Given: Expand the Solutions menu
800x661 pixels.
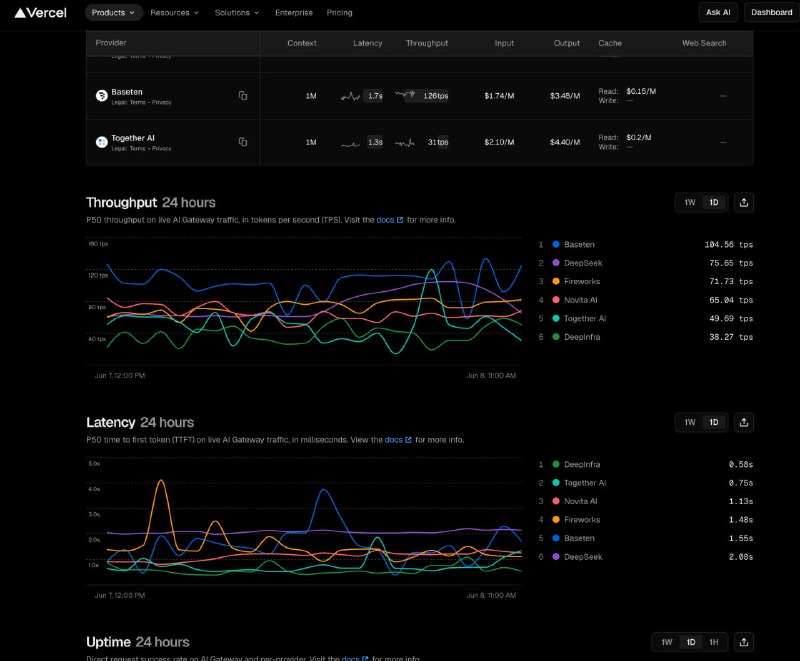Looking at the screenshot, I should tap(237, 13).
